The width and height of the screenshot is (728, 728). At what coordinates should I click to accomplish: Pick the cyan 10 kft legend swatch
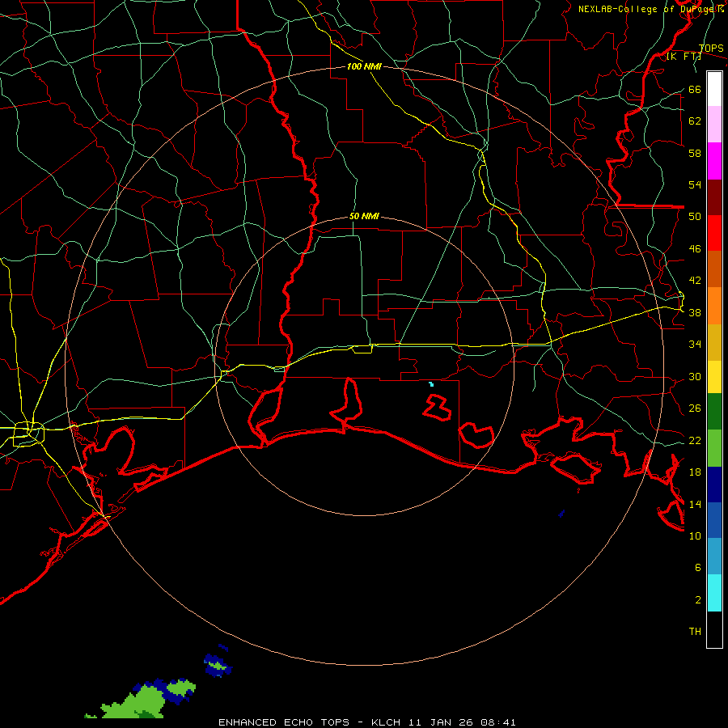(714, 593)
